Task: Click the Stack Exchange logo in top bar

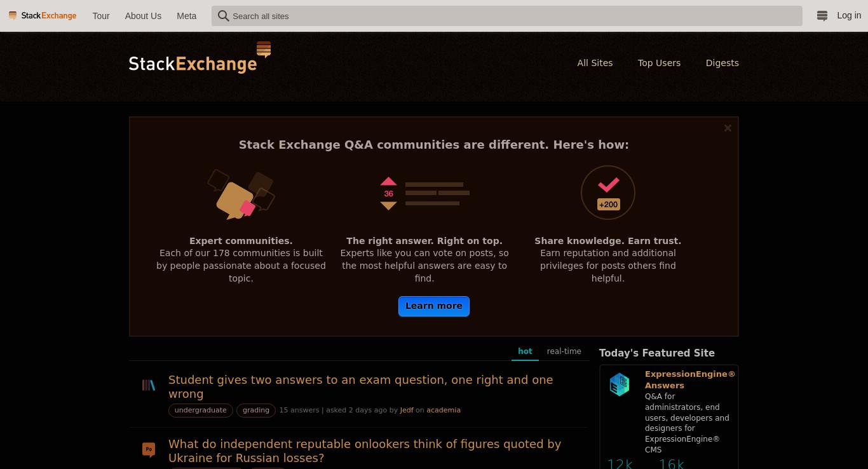Action: coord(43,16)
